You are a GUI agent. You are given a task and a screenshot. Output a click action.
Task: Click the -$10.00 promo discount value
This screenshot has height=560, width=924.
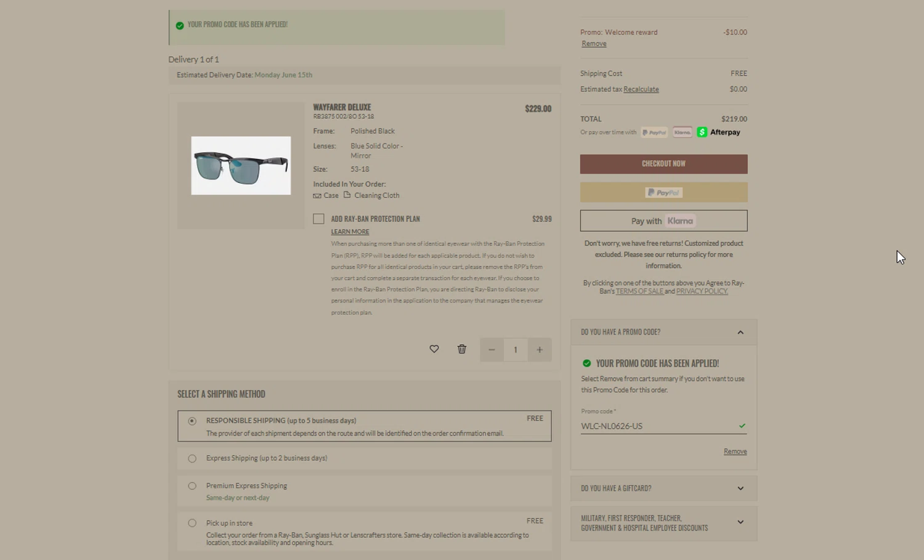click(x=735, y=32)
